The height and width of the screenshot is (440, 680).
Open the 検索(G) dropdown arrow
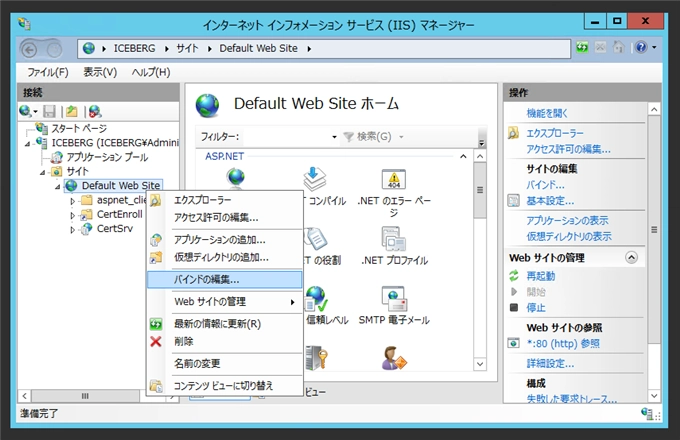401,137
